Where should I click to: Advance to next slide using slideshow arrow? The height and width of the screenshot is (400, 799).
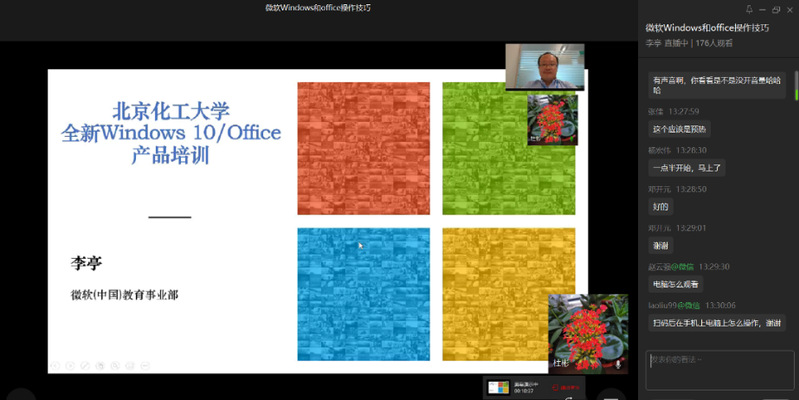70,365
